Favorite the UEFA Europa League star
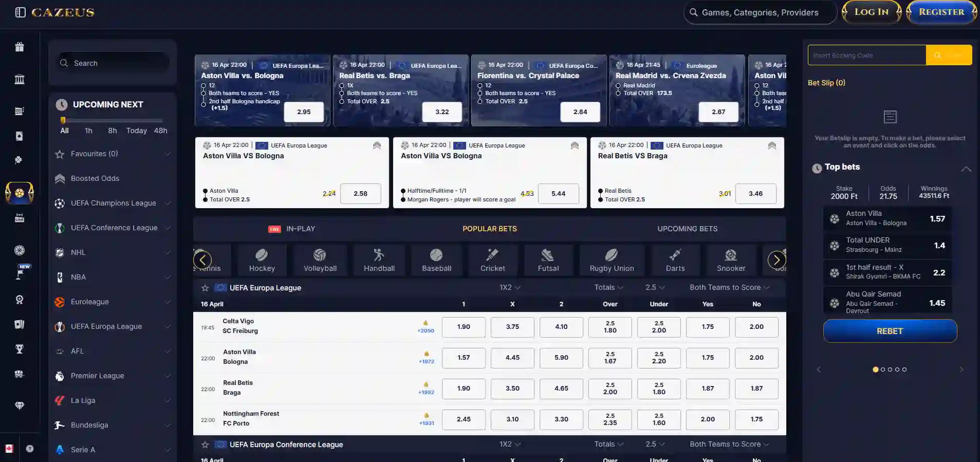The image size is (980, 462). (x=205, y=288)
